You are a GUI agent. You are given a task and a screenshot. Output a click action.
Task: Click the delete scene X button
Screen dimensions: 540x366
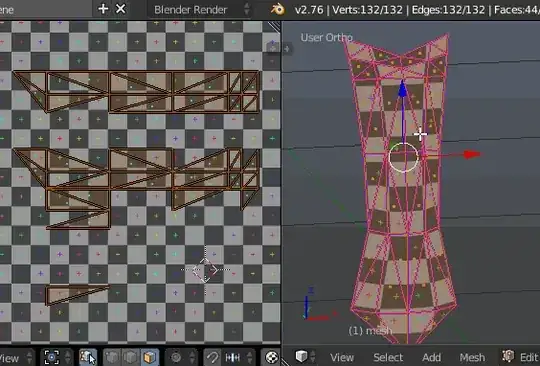point(121,9)
